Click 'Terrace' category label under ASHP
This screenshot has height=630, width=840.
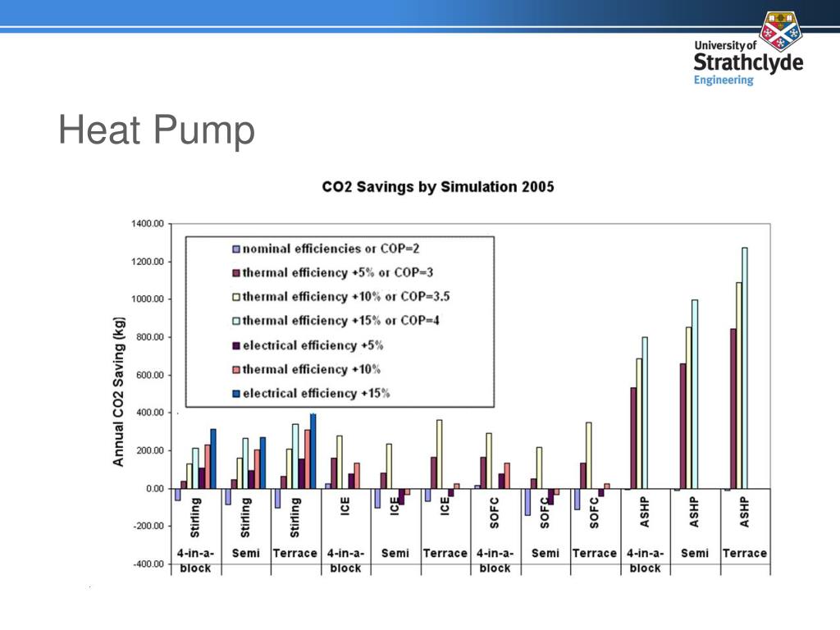coord(745,554)
